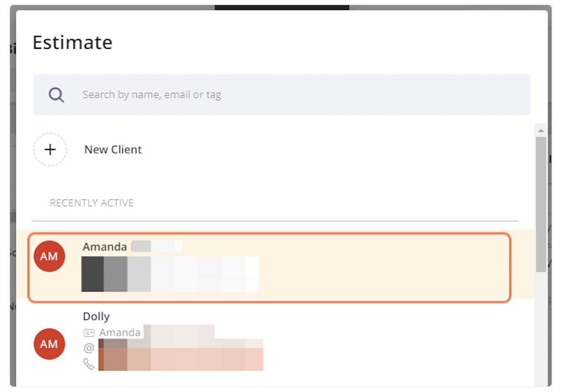Choose Amanda's blurred details in highlighted row

click(170, 274)
